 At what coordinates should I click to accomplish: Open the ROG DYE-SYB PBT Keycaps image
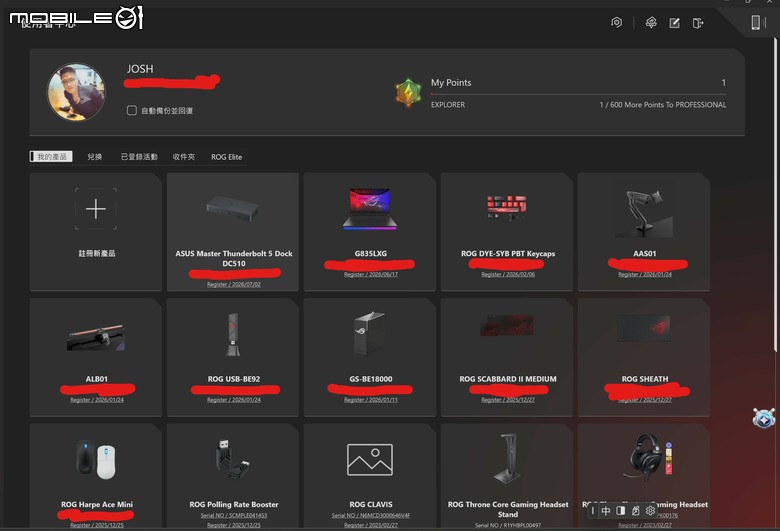[x=507, y=208]
